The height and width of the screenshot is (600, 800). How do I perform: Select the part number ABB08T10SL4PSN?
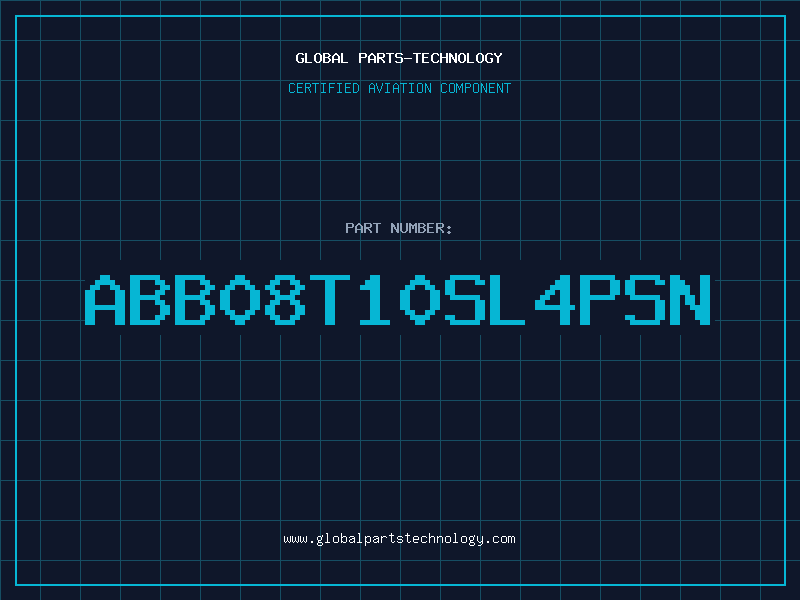point(397,300)
